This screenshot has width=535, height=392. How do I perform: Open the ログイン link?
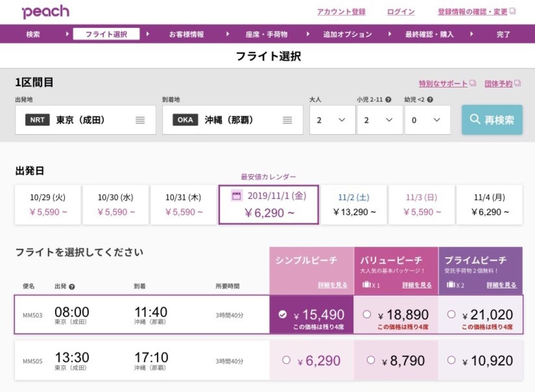point(401,12)
